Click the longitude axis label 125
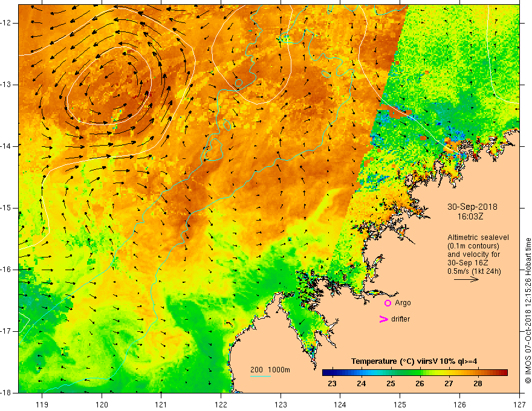The width and height of the screenshot is (532, 411). tap(400, 404)
